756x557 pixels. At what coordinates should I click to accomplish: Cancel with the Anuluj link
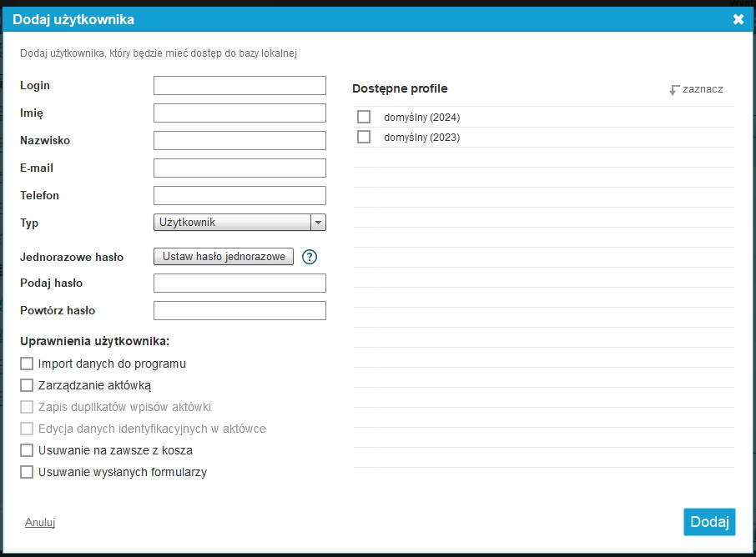(40, 522)
